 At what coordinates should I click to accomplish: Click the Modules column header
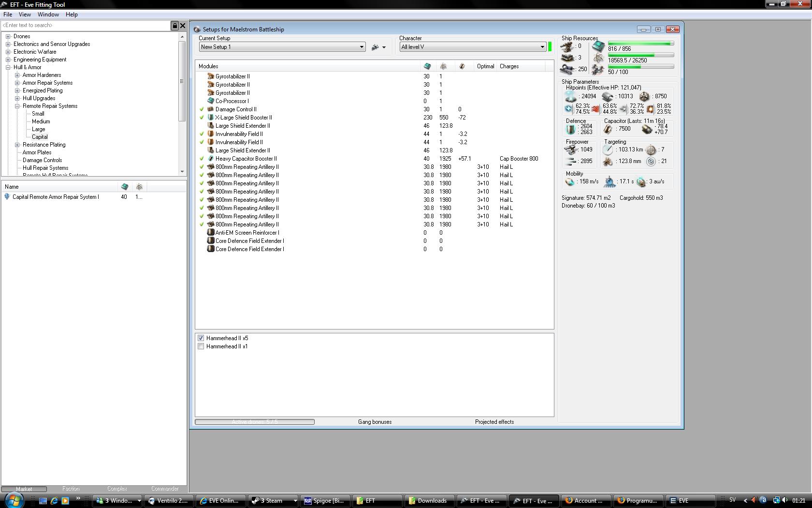308,66
